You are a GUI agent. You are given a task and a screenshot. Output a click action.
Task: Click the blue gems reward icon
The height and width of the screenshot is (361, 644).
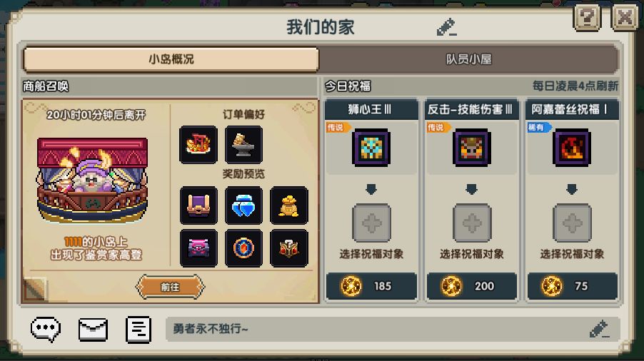[x=243, y=205]
